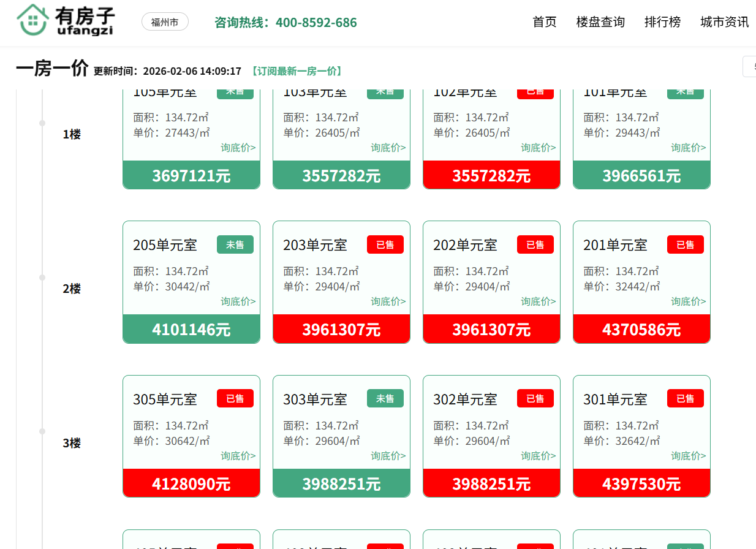Select the 3楼 floor marker on timeline

coord(72,443)
